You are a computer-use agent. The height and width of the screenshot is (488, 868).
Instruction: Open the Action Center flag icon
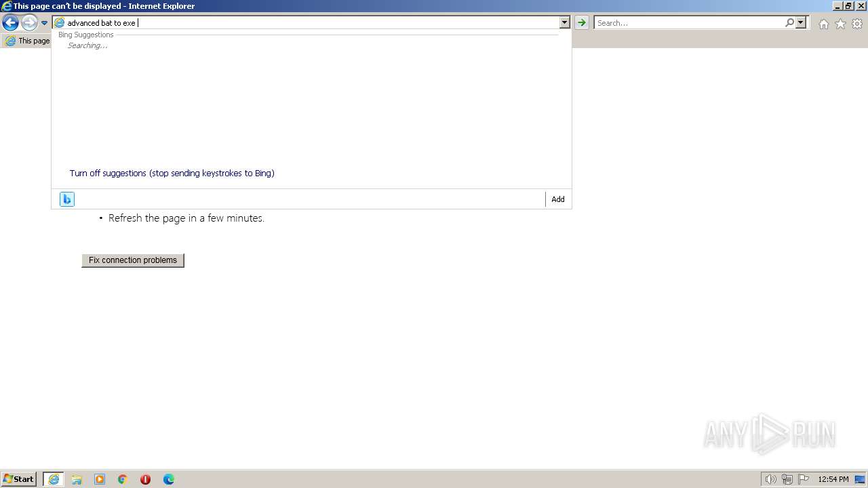pyautogui.click(x=804, y=479)
